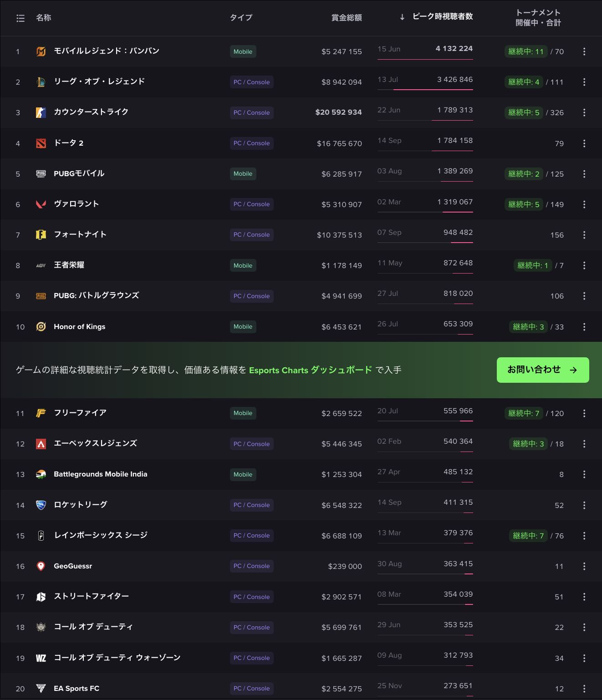This screenshot has width=602, height=700.
Task: Click the Fortnite game icon
Action: pyautogui.click(x=41, y=235)
